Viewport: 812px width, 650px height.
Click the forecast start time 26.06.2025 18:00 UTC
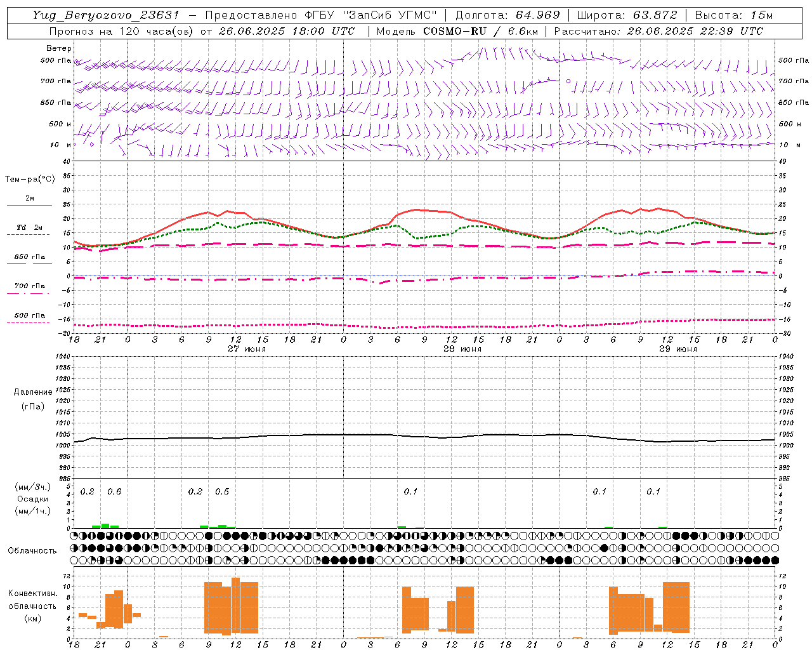(286, 31)
